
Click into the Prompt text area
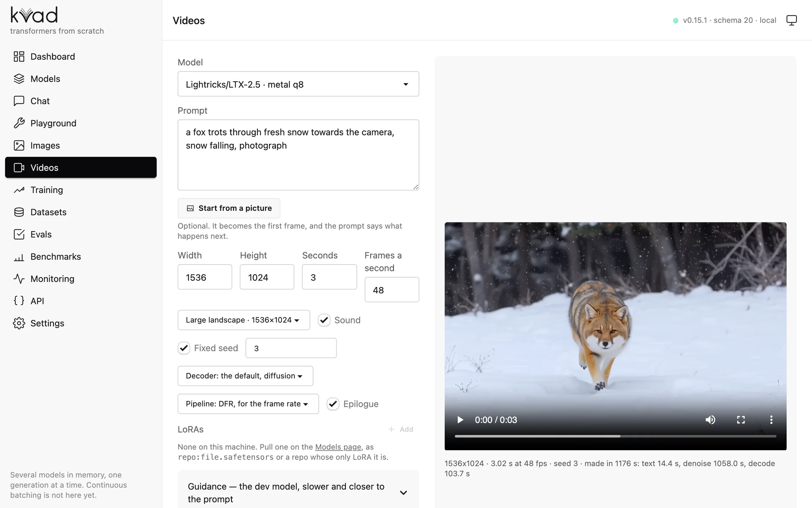(x=298, y=155)
